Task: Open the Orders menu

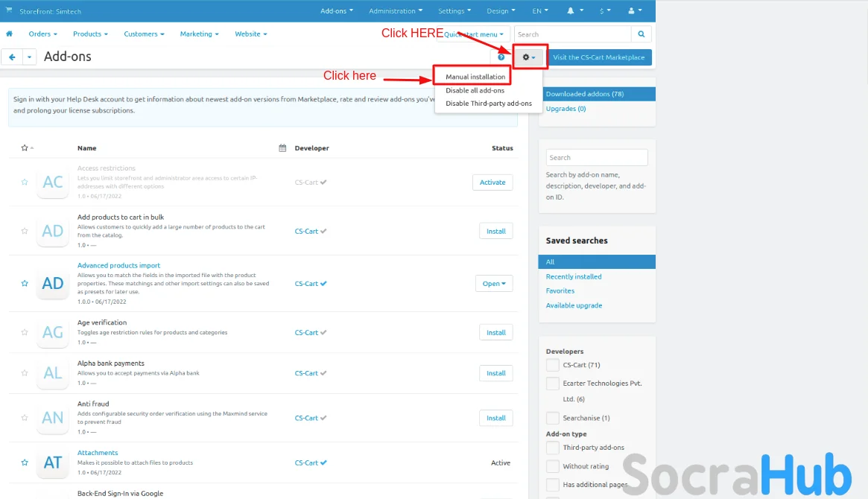Action: point(42,34)
